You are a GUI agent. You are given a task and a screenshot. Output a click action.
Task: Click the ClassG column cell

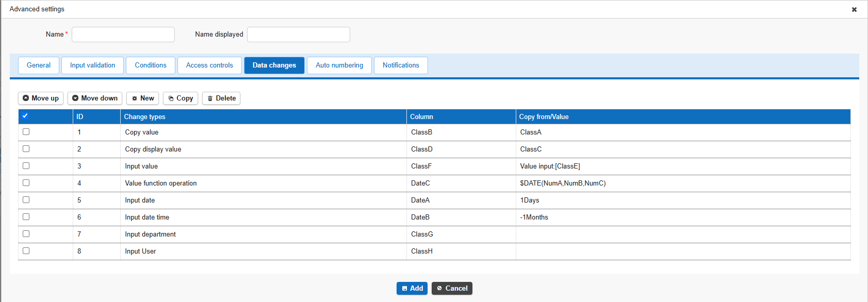(461, 234)
